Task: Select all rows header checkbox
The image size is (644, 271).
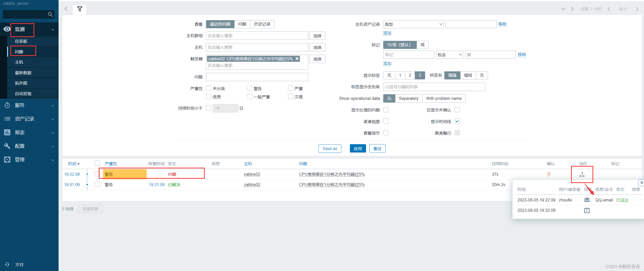Action: click(x=97, y=163)
